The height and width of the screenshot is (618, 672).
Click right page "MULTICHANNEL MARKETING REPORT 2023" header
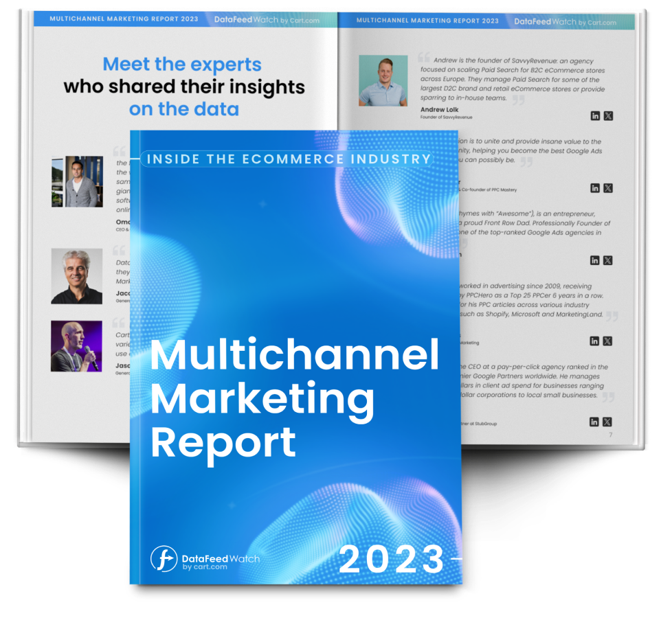[x=427, y=21]
